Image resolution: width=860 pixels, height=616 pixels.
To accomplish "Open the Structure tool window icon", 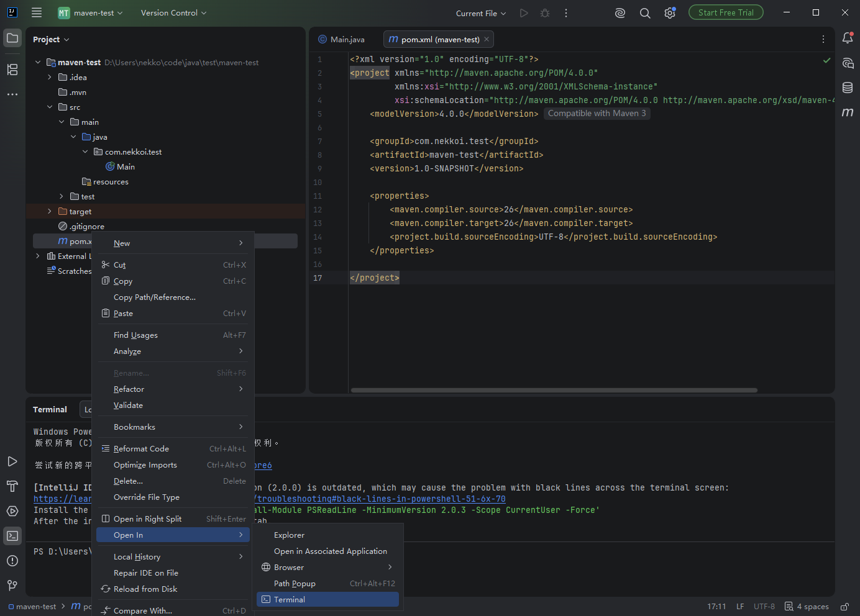I will click(12, 70).
